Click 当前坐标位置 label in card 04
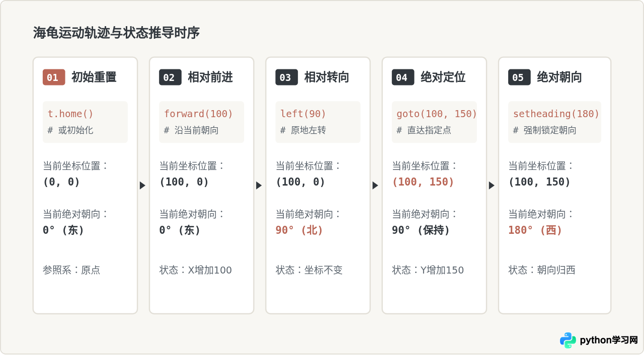The height and width of the screenshot is (355, 644). pos(425,165)
